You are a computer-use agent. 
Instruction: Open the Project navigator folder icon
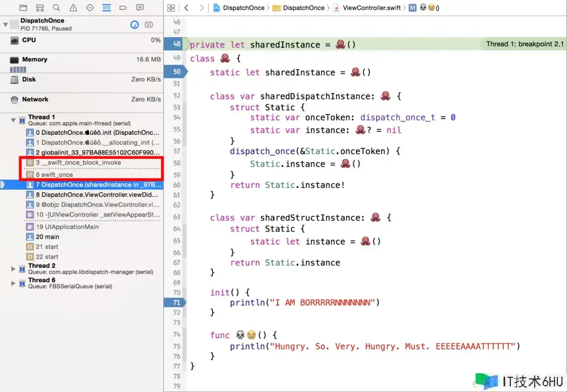(x=23, y=8)
